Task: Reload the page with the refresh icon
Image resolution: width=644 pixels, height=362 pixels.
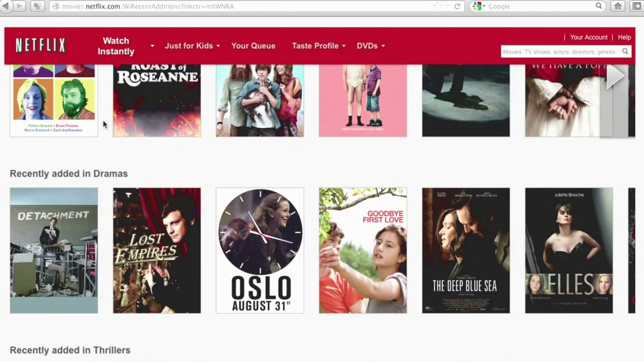Action: [x=457, y=6]
